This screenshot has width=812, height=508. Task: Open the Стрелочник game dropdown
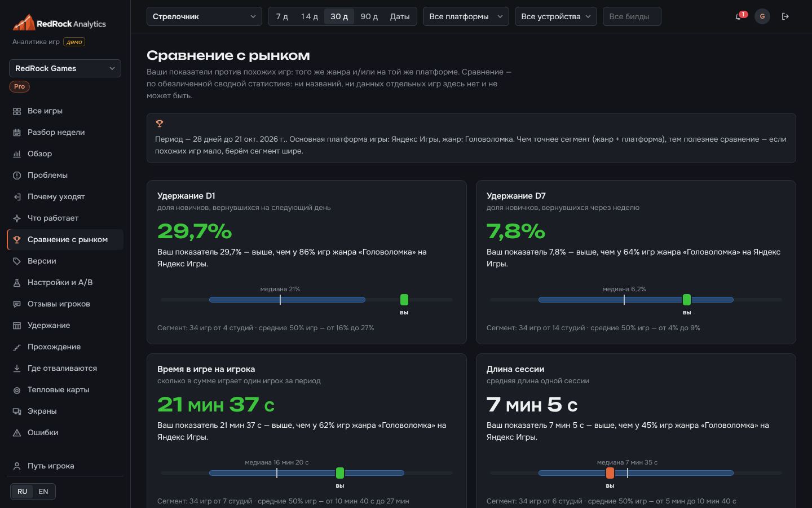pyautogui.click(x=204, y=16)
